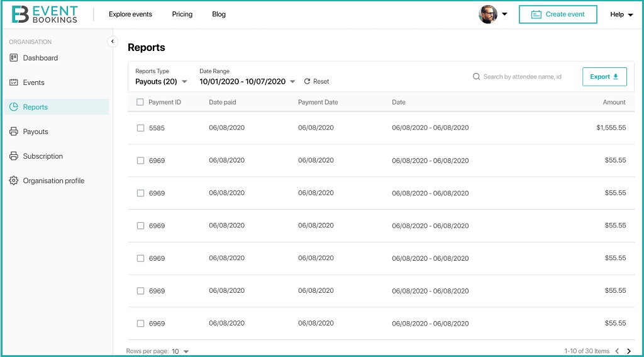Click the Export button
644x357 pixels.
[x=604, y=77]
